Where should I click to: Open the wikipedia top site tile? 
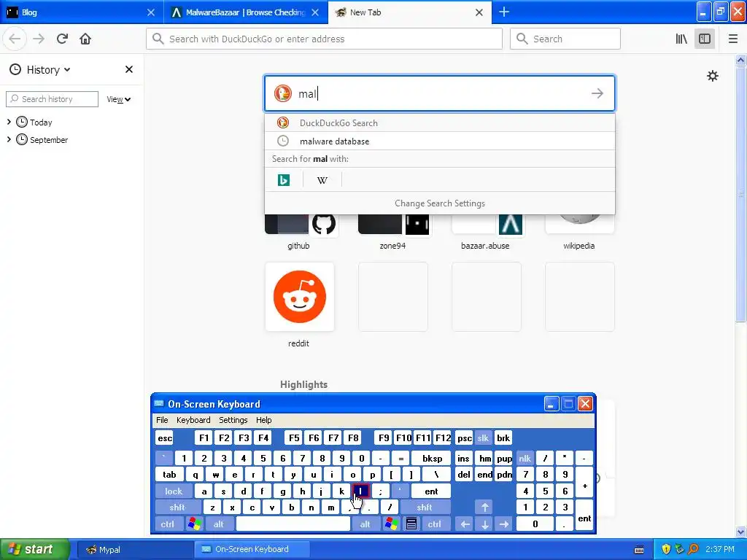tap(578, 233)
